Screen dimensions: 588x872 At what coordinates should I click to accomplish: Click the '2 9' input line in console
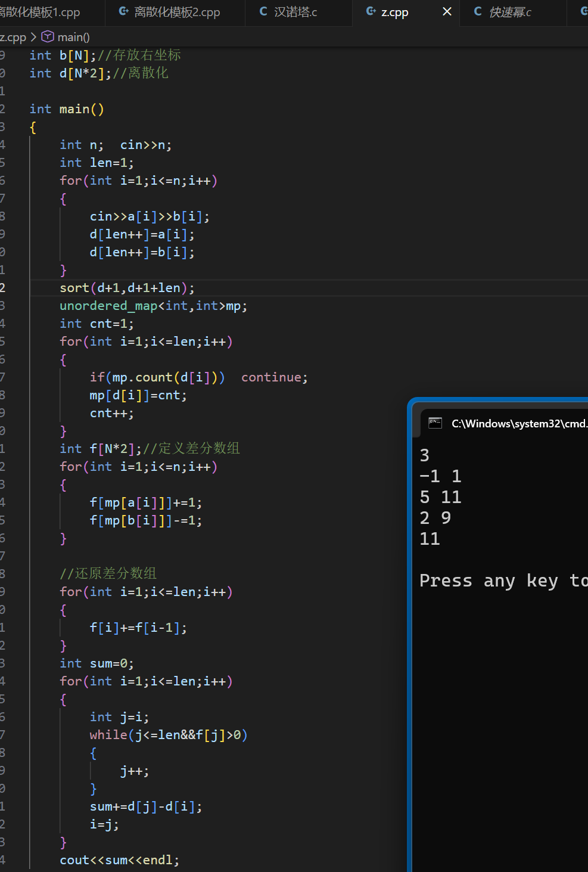click(435, 518)
